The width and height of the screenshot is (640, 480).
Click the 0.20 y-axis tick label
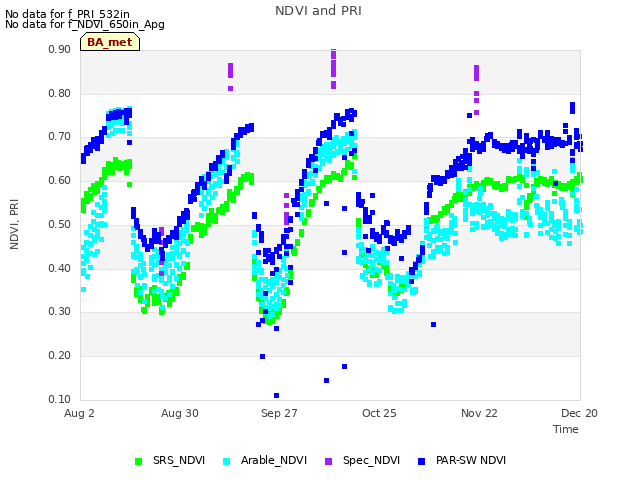[60, 356]
